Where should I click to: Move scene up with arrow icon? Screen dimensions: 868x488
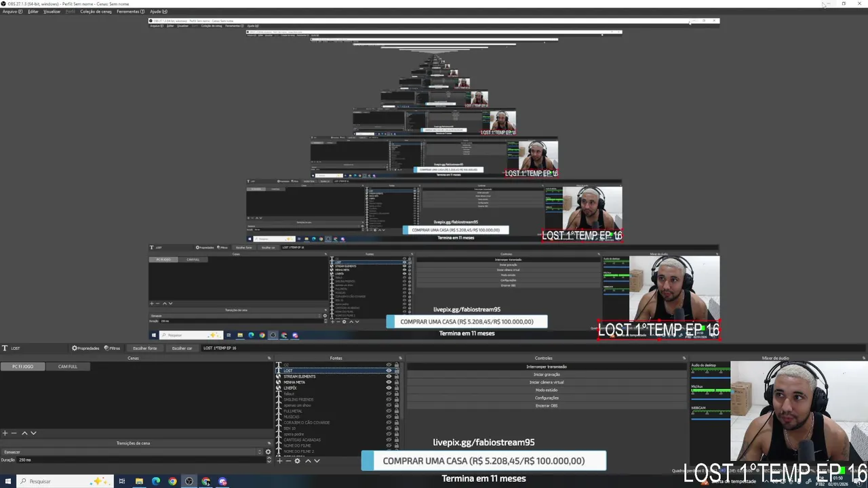[x=24, y=432]
